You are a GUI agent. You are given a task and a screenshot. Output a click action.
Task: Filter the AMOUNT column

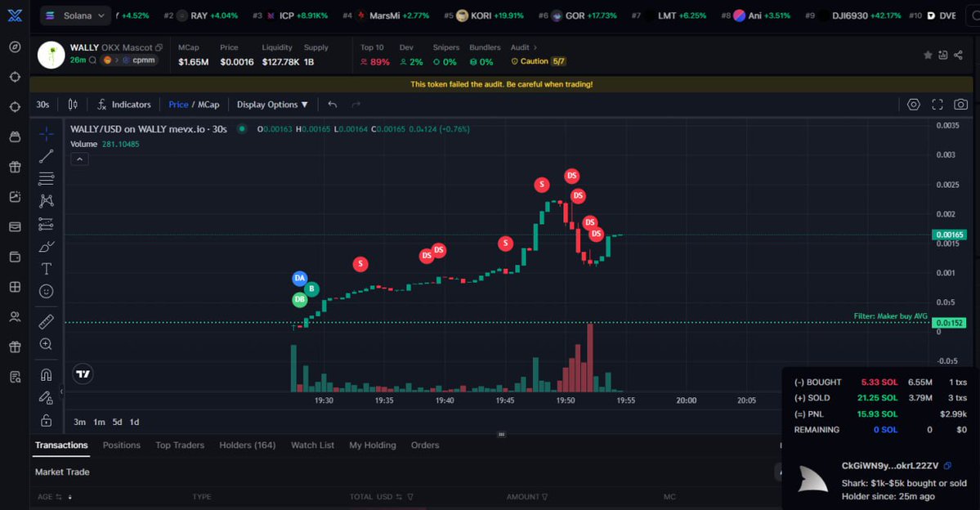pyautogui.click(x=545, y=497)
